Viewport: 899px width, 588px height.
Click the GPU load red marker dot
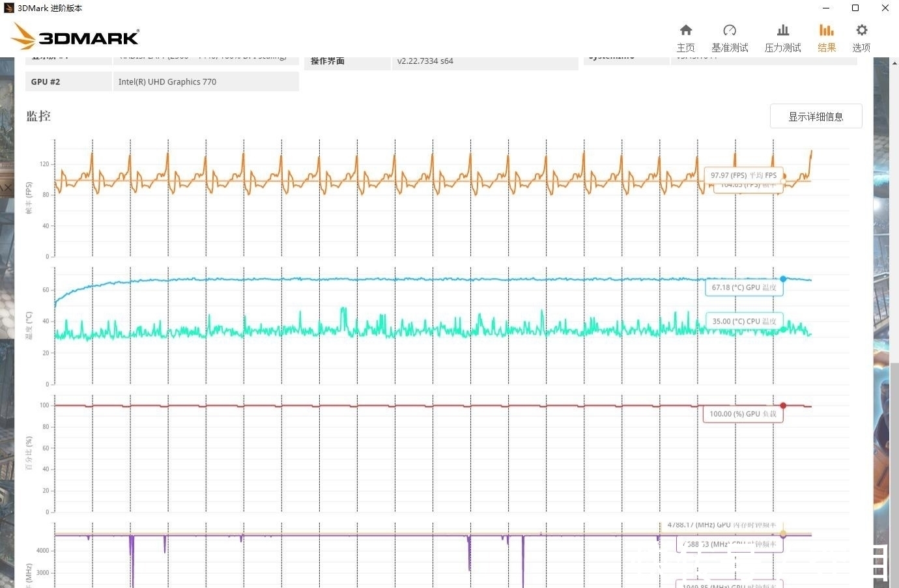pos(783,406)
